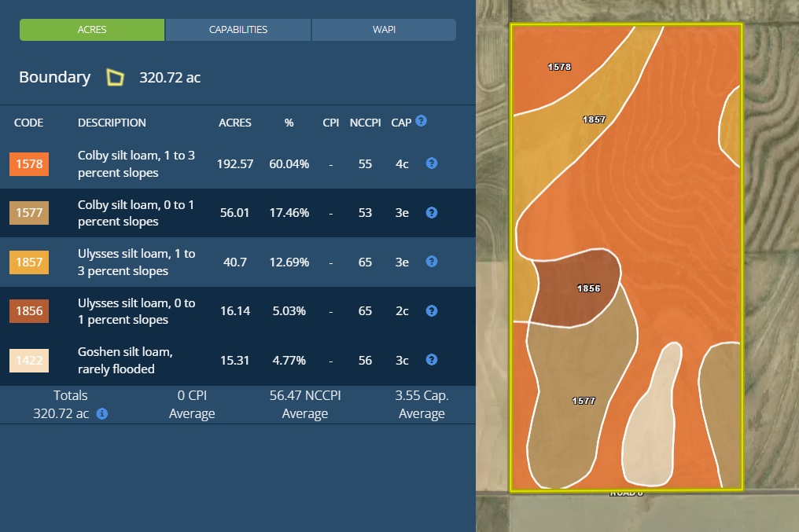Click help icon next to CAP header
This screenshot has width=799, height=532.
[x=422, y=121]
